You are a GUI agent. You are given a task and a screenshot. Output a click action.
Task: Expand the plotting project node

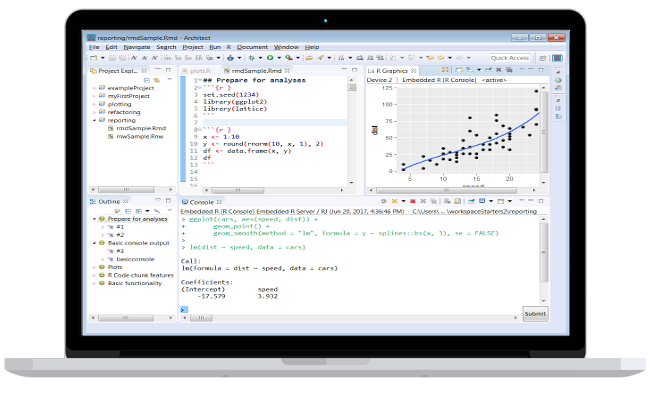tap(94, 104)
